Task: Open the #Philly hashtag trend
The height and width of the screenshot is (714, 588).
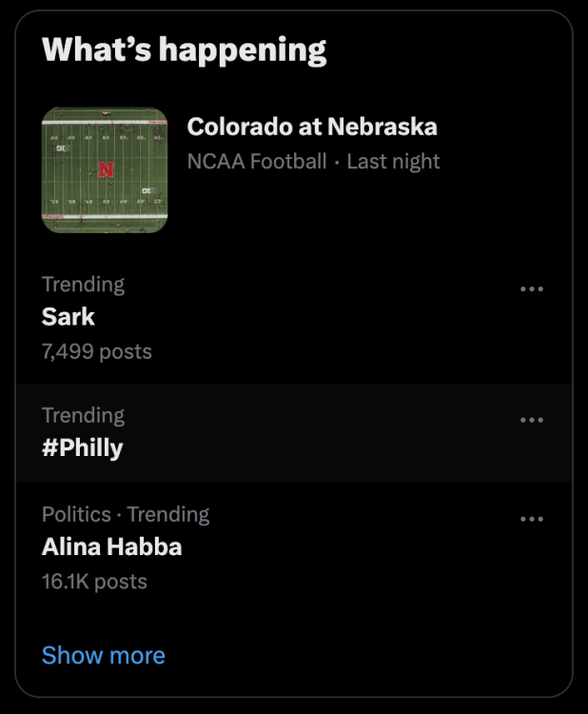Action: [x=83, y=447]
